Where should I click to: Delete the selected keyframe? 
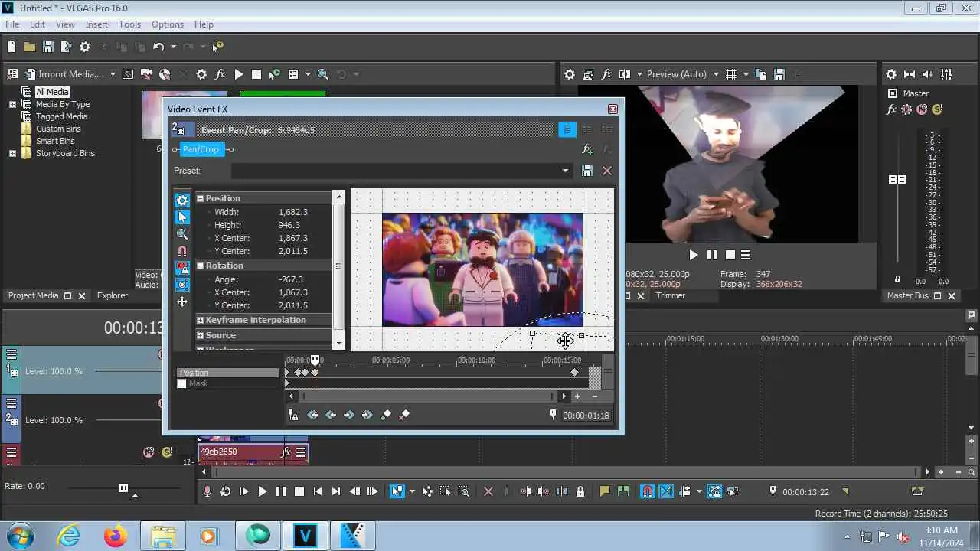coord(404,415)
